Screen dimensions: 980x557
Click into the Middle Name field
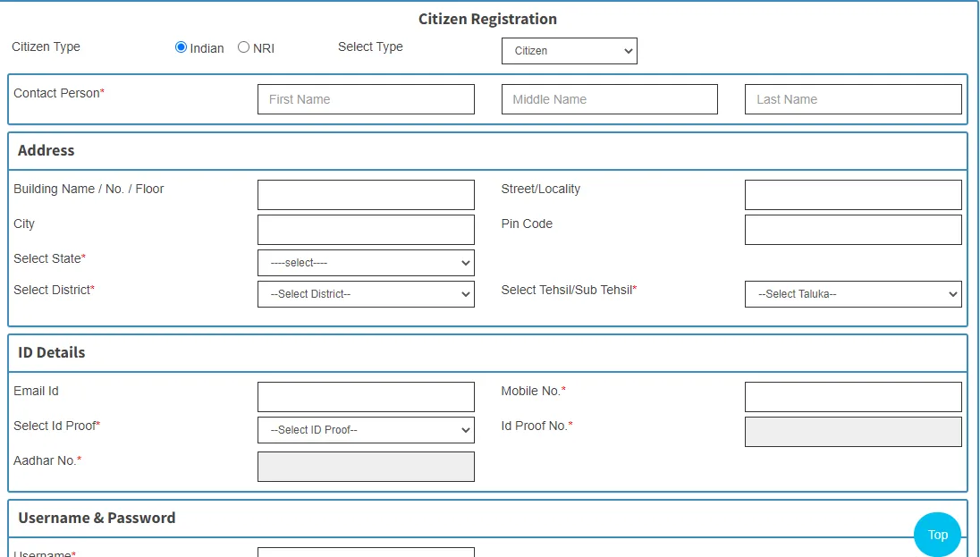pyautogui.click(x=609, y=99)
